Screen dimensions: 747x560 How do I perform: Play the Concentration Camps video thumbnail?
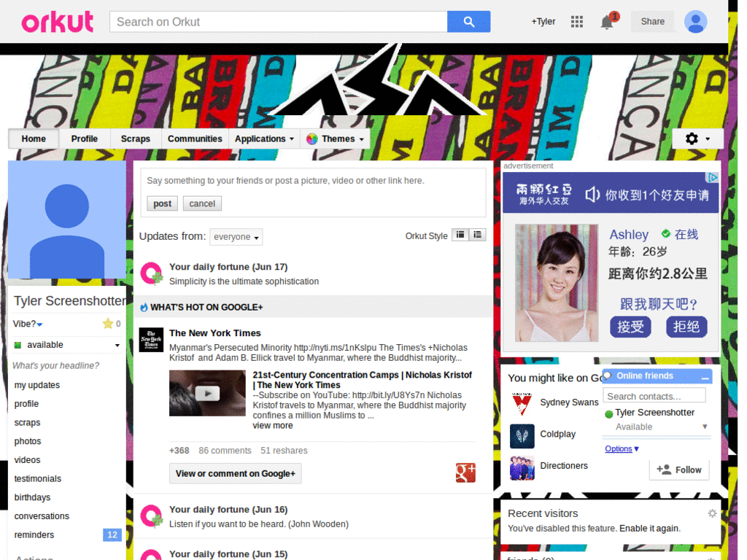pyautogui.click(x=207, y=393)
